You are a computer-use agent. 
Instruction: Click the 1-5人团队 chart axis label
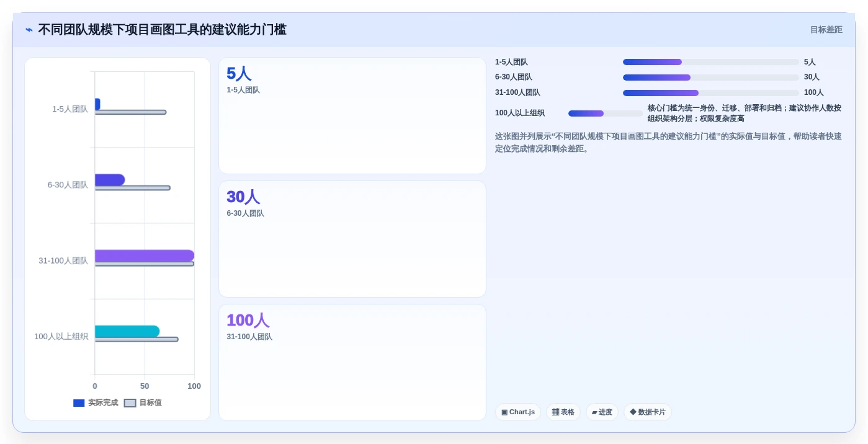click(70, 109)
